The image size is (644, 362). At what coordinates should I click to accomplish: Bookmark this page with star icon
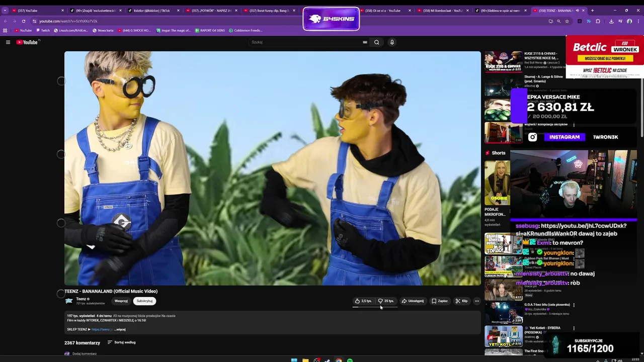[567, 21]
